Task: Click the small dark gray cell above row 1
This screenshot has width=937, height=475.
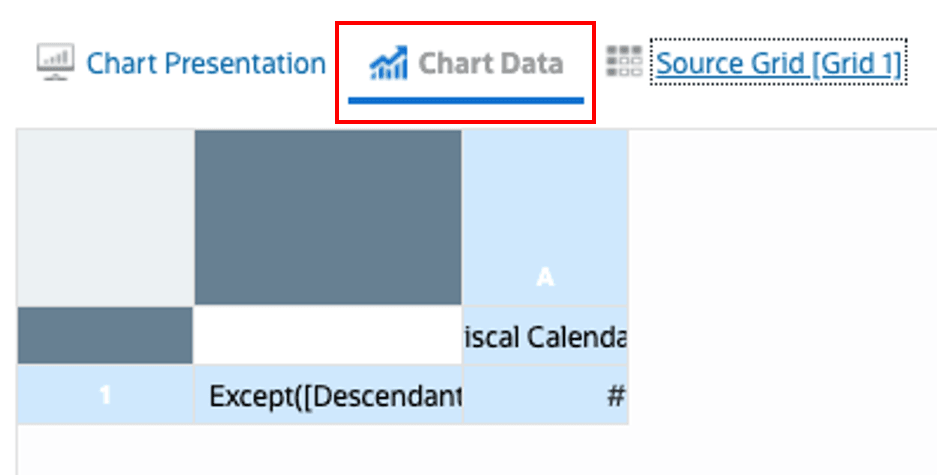Action: point(105,336)
